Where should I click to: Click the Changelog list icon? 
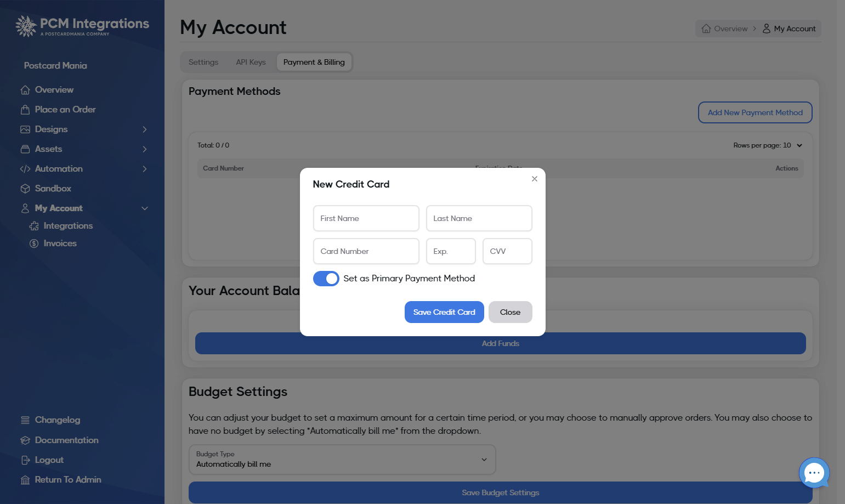(25, 420)
